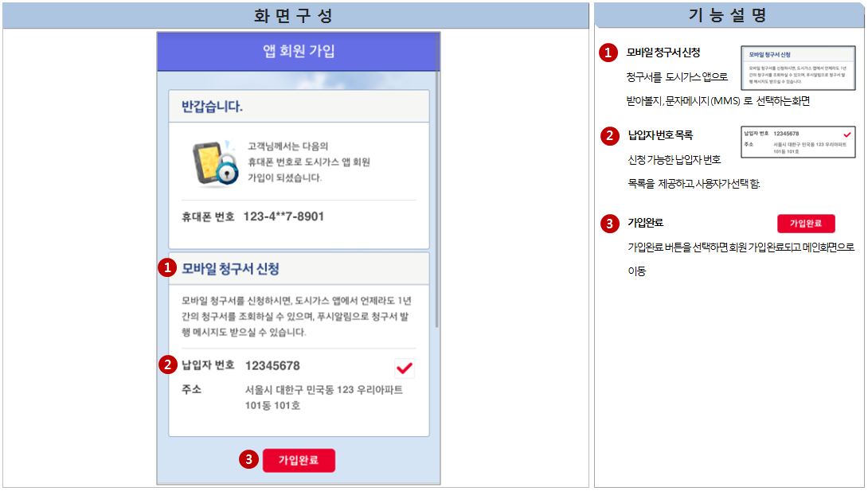Click red marker 3 beside the 가입완료 button
This screenshot has width=868, height=491.
tap(249, 460)
